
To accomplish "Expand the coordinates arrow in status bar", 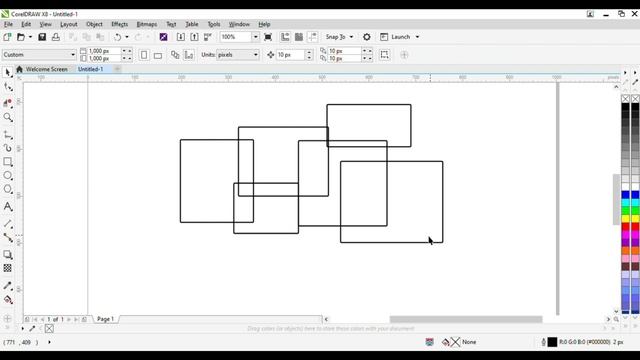I will tap(49, 342).
